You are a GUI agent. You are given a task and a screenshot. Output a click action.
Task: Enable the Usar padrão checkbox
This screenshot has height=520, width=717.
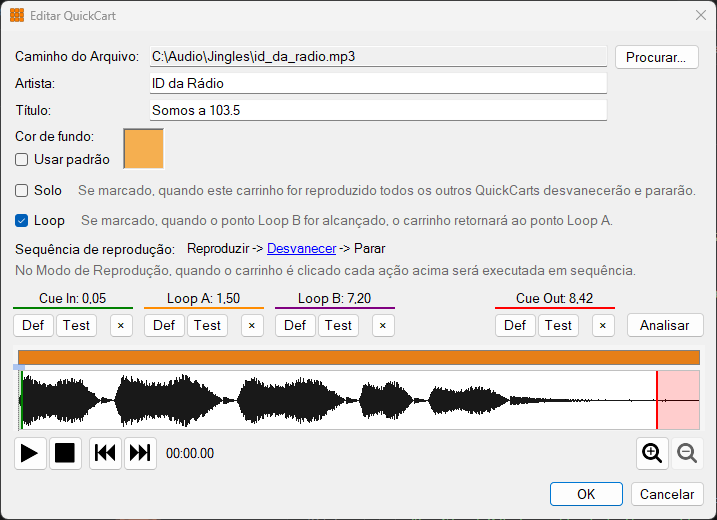pos(21,160)
